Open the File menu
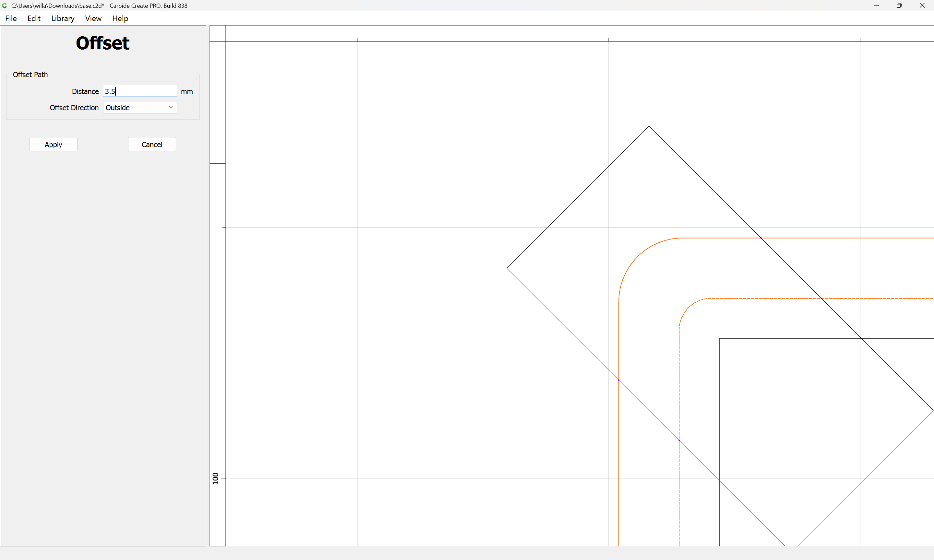This screenshot has height=560, width=934. click(11, 18)
